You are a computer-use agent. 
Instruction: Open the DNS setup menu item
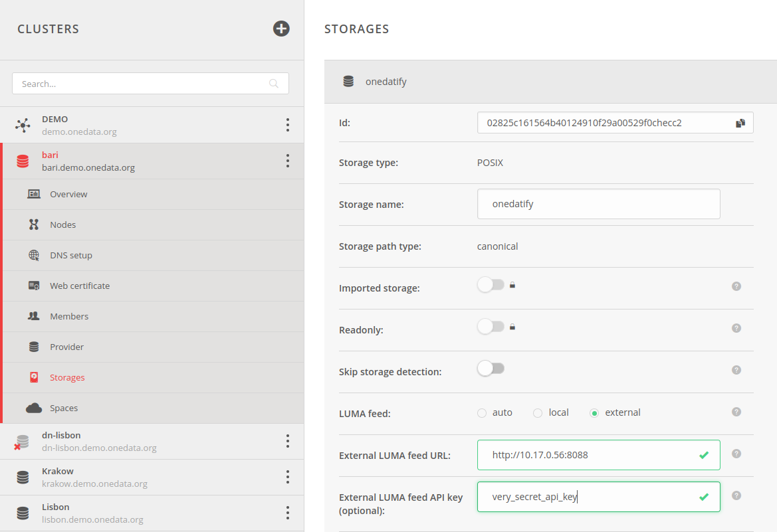point(154,256)
